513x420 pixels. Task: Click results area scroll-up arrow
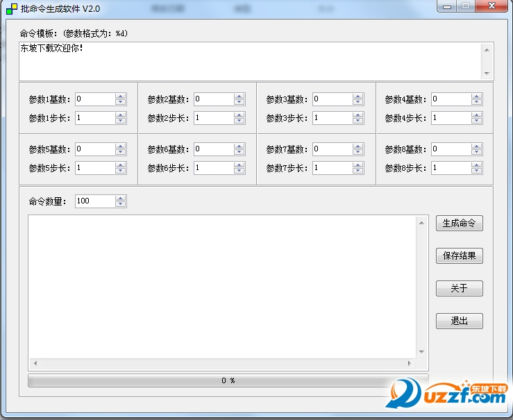click(421, 223)
